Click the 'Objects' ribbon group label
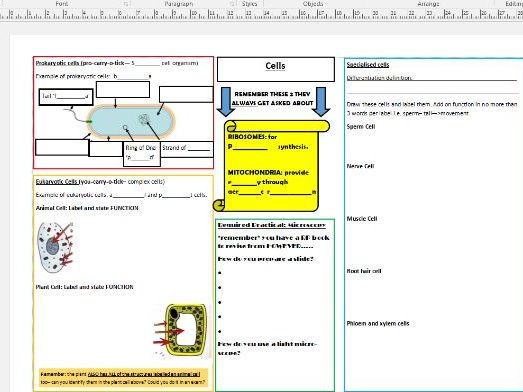 (x=313, y=4)
